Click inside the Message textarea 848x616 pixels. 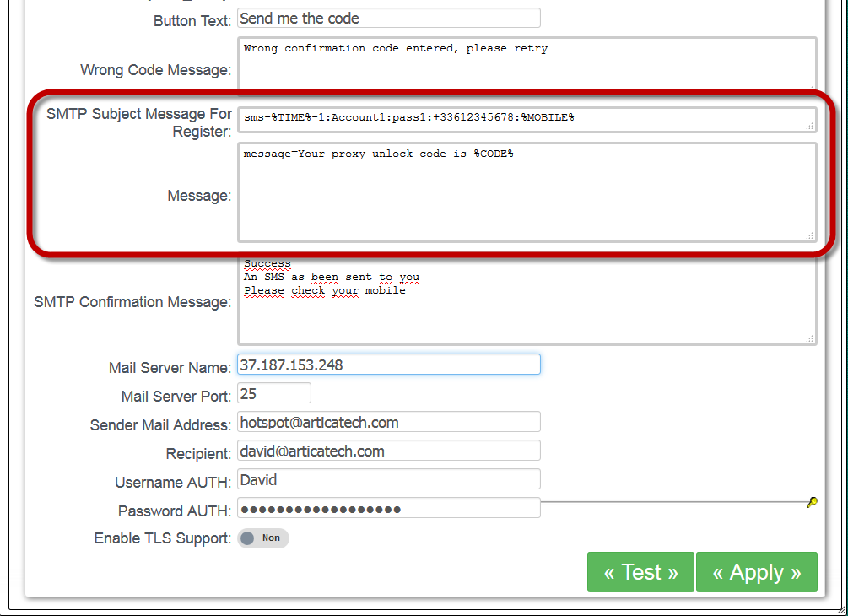pyautogui.click(x=527, y=192)
